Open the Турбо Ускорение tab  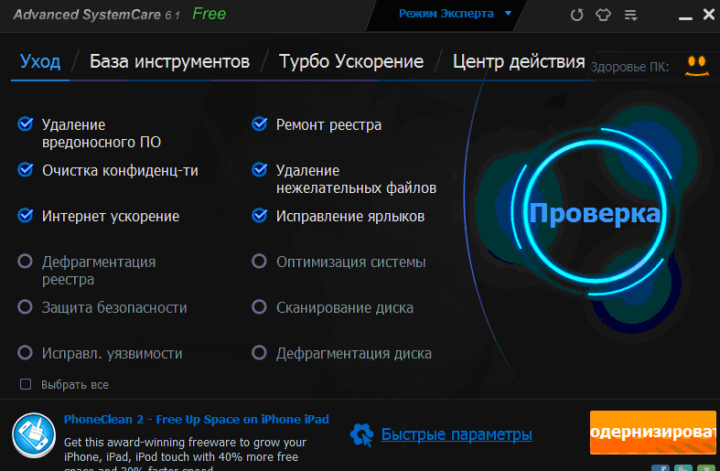pos(351,62)
